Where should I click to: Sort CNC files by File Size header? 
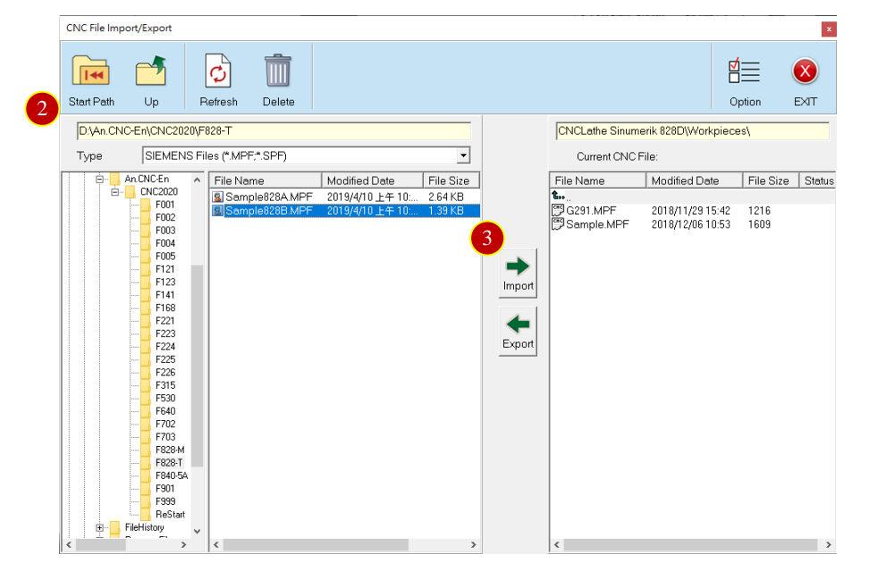point(771,181)
